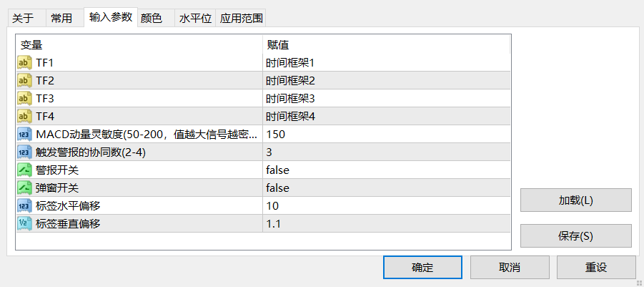
Task: Click the boolean icon next to 警报开关
Action: 24,170
